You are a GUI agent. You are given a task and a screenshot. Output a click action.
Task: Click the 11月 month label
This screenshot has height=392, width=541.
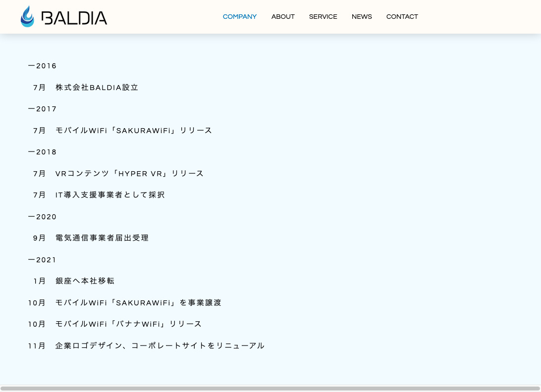coord(37,346)
